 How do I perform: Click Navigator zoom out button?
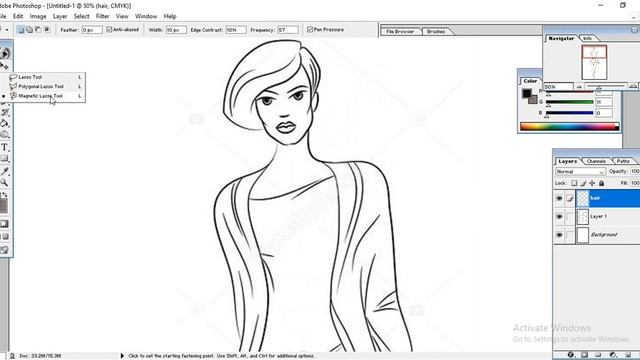[x=579, y=87]
